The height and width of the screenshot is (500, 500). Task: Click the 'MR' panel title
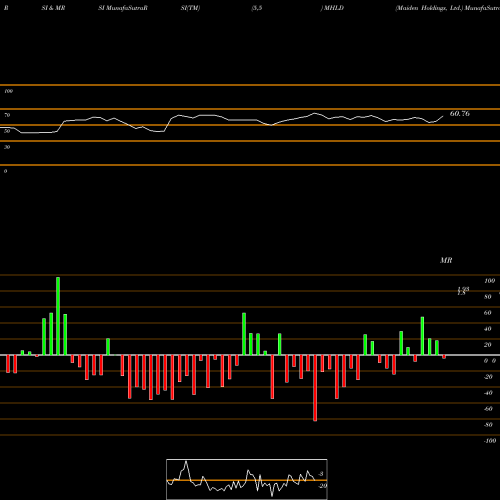click(446, 260)
